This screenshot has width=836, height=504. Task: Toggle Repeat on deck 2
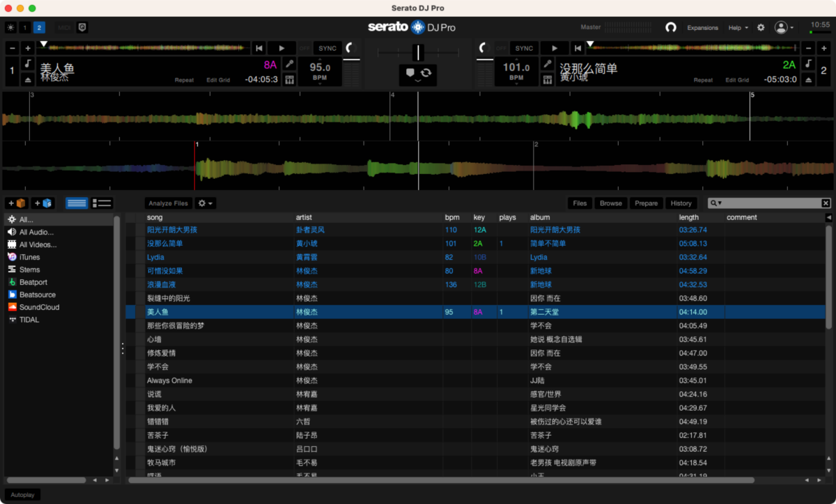pos(704,80)
